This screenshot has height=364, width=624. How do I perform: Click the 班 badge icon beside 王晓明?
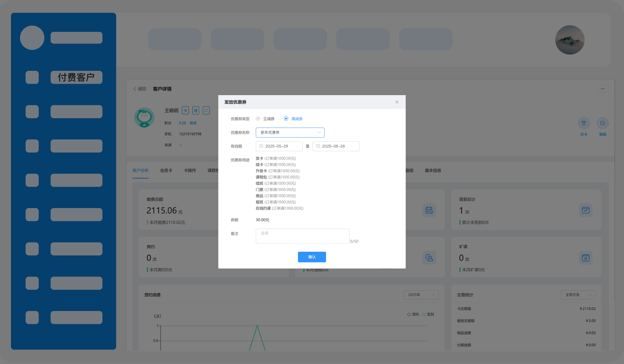click(x=196, y=110)
